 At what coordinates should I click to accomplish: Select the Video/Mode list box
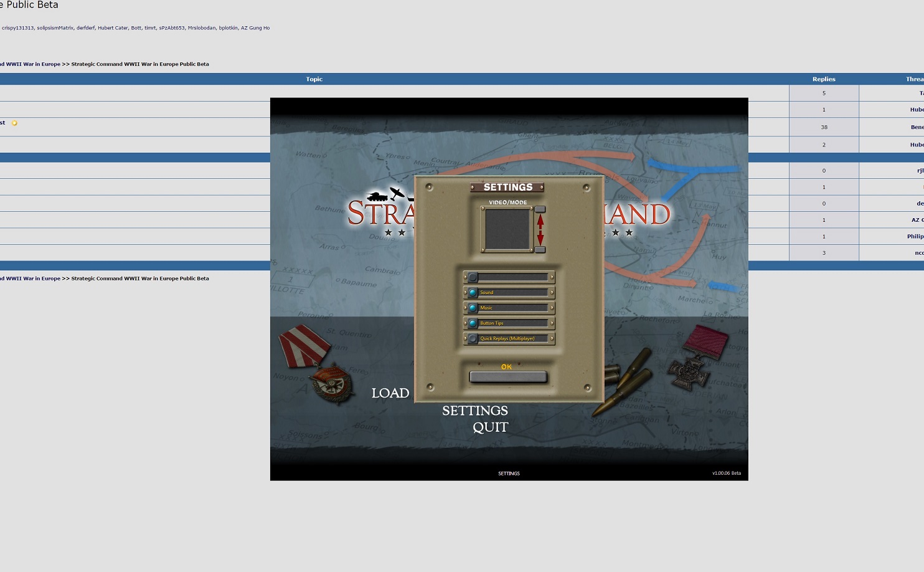[507, 229]
